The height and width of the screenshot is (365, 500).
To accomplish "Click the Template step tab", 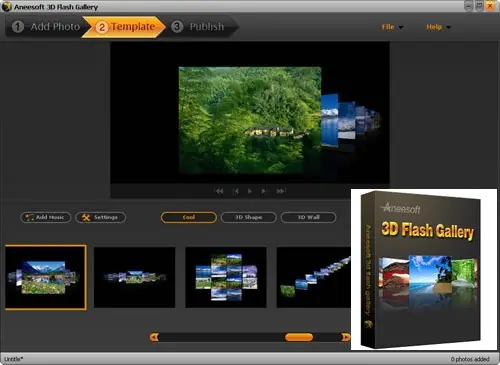I will 125,27.
